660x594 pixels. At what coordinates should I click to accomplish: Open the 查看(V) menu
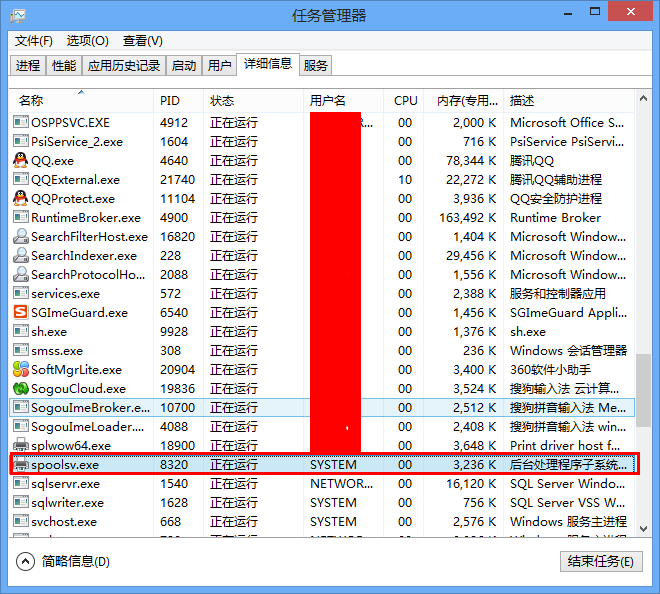tap(143, 41)
